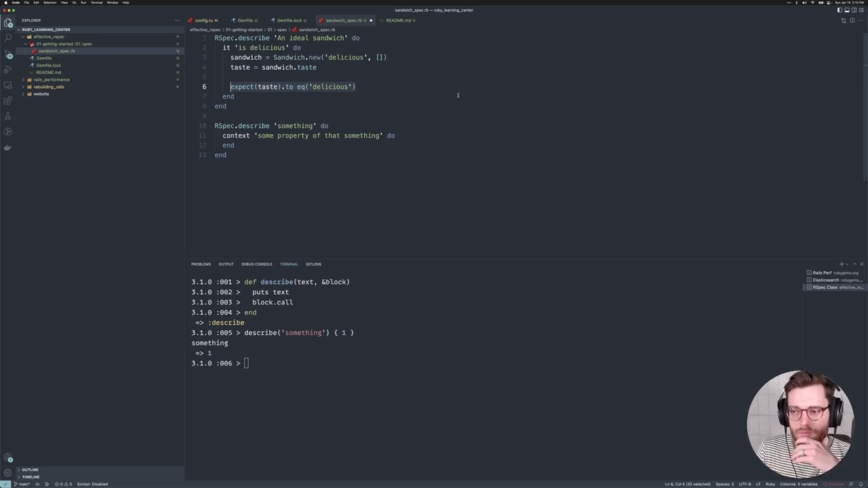Maximize the terminal panel size
This screenshot has width=868, height=488.
click(x=854, y=264)
